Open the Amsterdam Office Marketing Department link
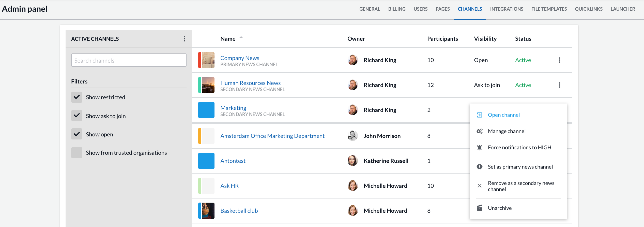Image resolution: width=644 pixels, height=227 pixels. [x=272, y=136]
